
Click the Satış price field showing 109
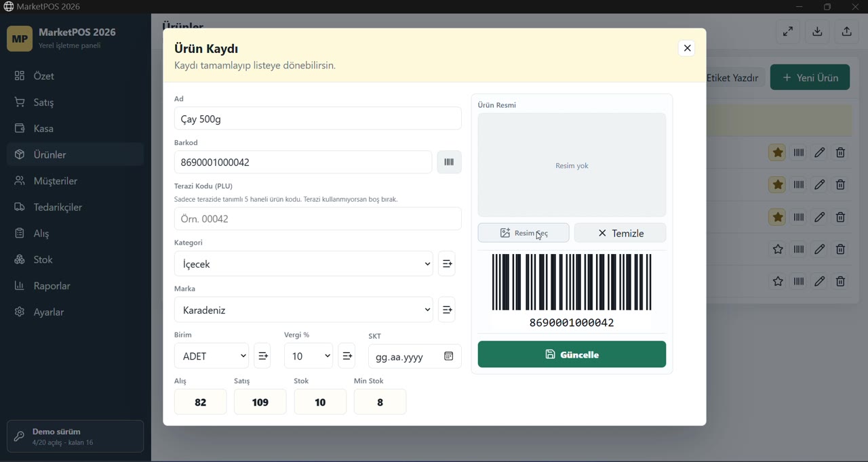260,402
